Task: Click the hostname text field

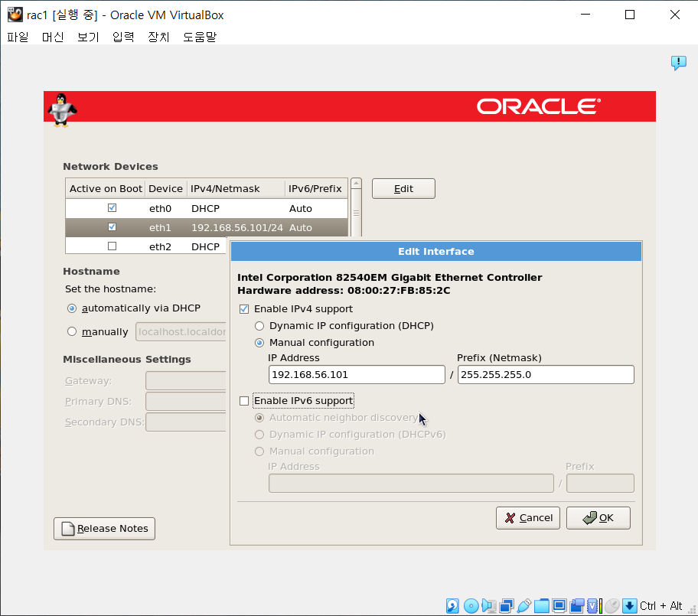Action: click(181, 331)
